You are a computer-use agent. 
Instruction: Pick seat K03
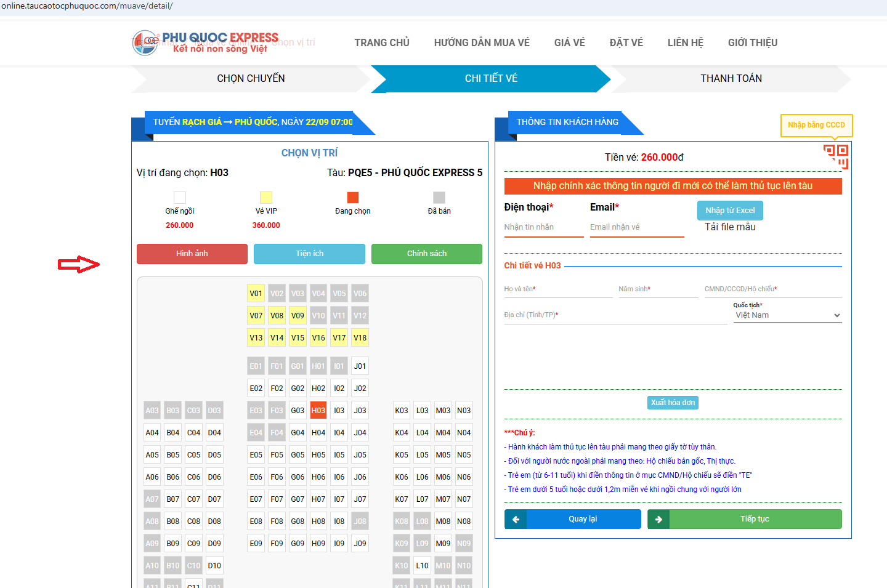402,411
